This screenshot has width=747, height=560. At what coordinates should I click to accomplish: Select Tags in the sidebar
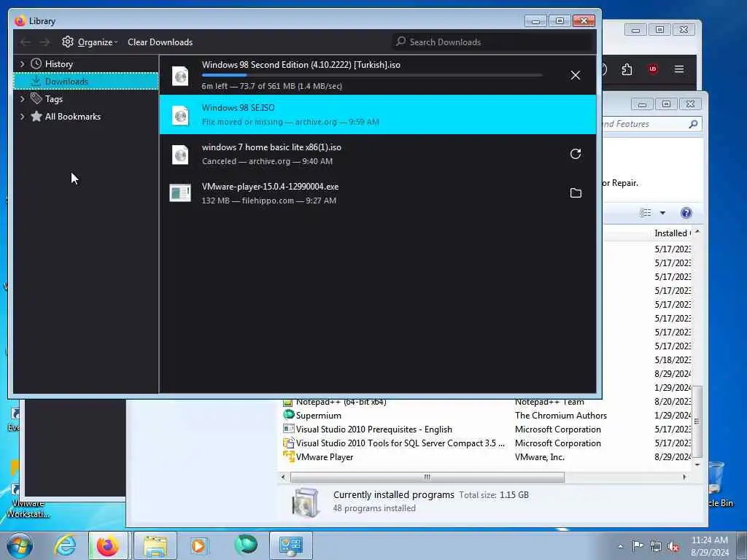53,99
